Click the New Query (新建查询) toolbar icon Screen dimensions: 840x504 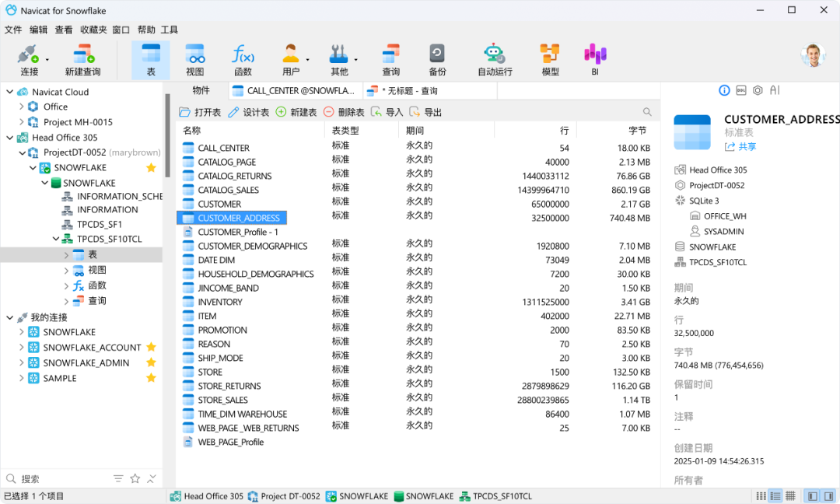[x=83, y=60]
